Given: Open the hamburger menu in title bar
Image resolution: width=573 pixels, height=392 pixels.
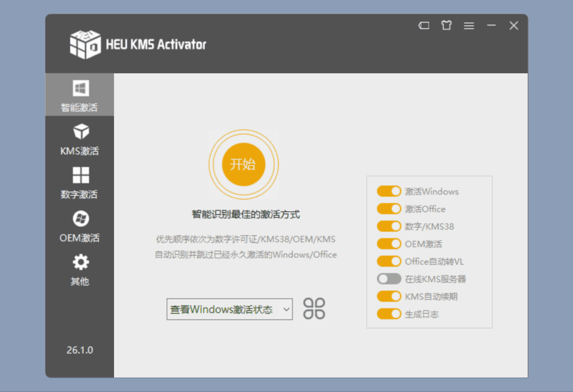Looking at the screenshot, I should (469, 25).
